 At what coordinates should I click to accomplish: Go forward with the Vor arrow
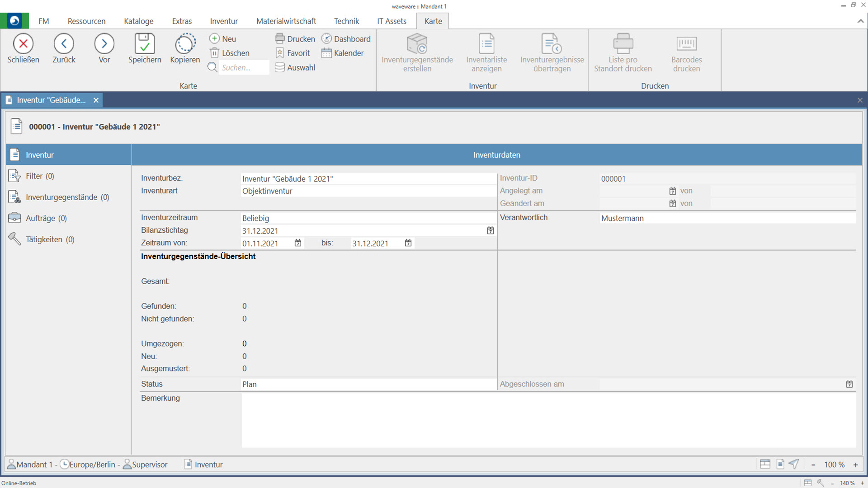(104, 44)
